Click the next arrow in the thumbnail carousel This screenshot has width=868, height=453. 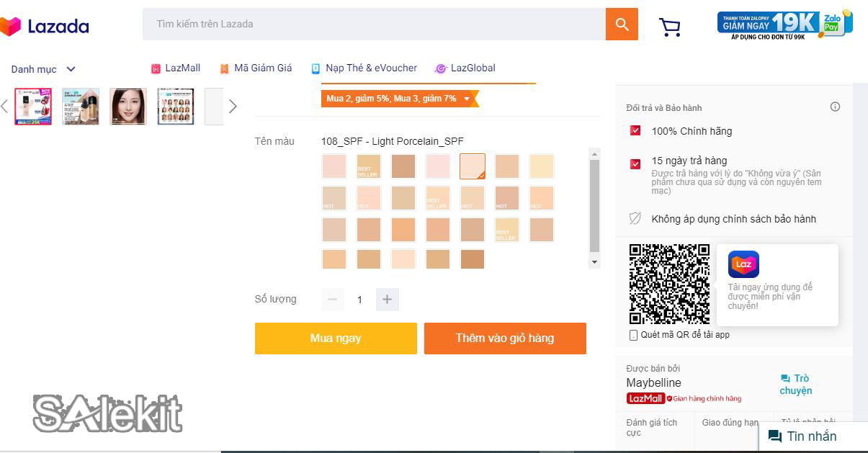point(233,106)
